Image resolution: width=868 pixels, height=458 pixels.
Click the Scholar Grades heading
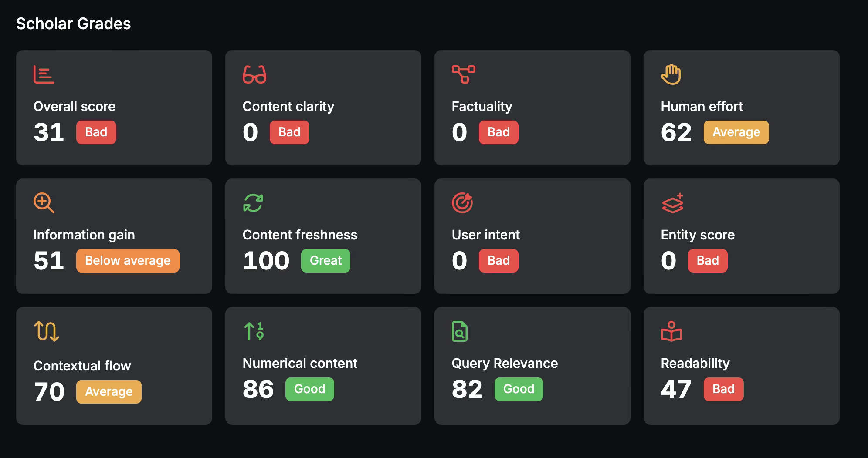click(74, 24)
